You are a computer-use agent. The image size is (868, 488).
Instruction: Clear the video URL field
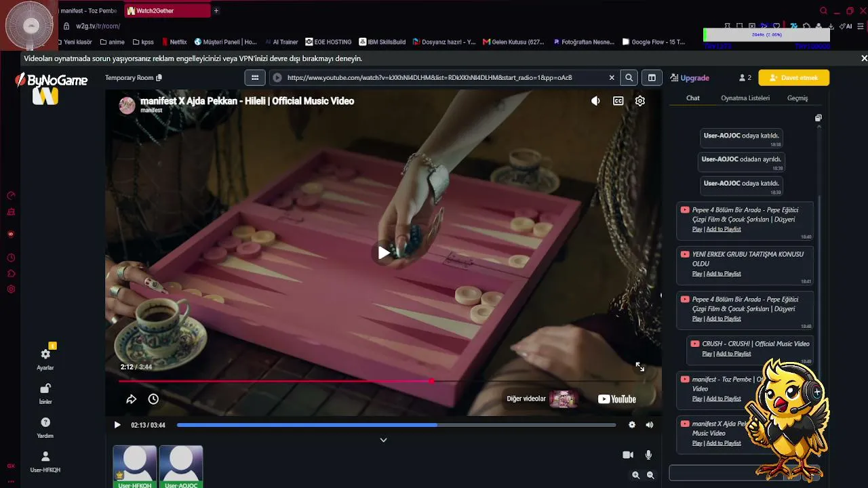click(x=612, y=78)
